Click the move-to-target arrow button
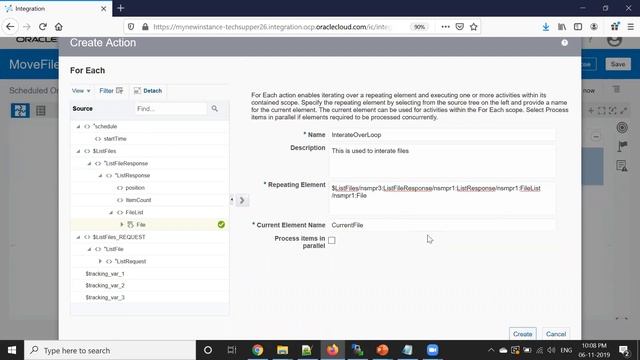 pos(242,200)
